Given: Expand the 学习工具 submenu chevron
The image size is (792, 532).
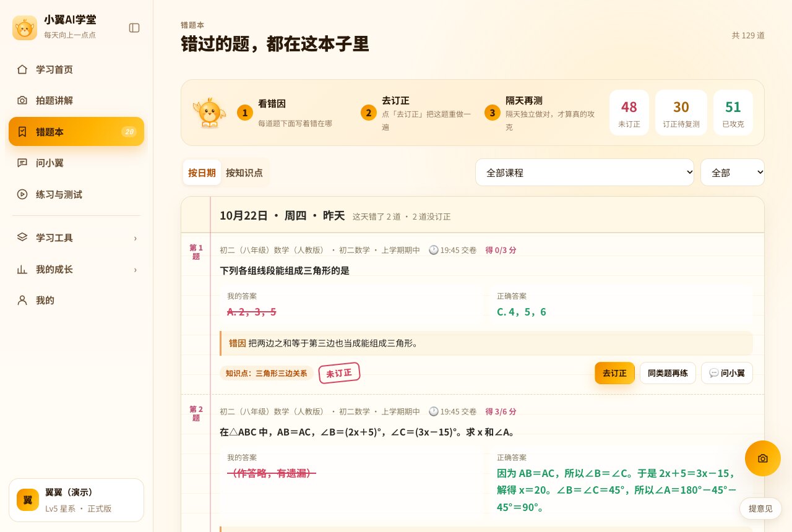Looking at the screenshot, I should coord(136,238).
